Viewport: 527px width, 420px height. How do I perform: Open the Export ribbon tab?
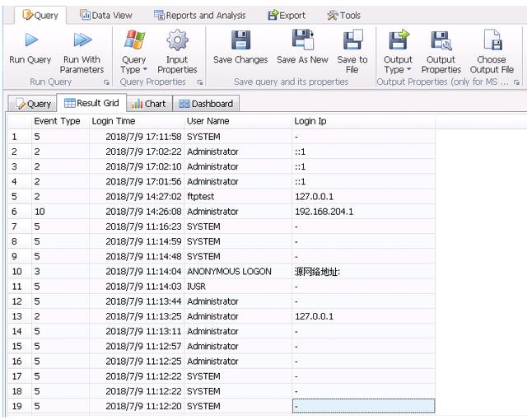pos(287,15)
